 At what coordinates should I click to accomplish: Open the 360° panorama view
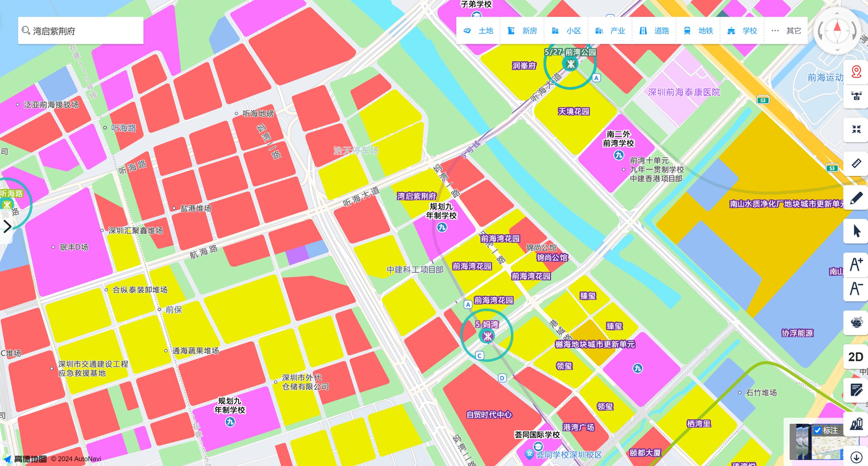point(856,322)
